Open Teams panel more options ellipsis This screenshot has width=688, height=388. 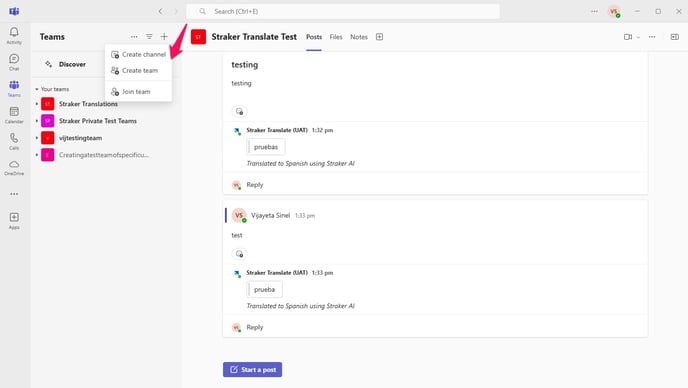(134, 37)
